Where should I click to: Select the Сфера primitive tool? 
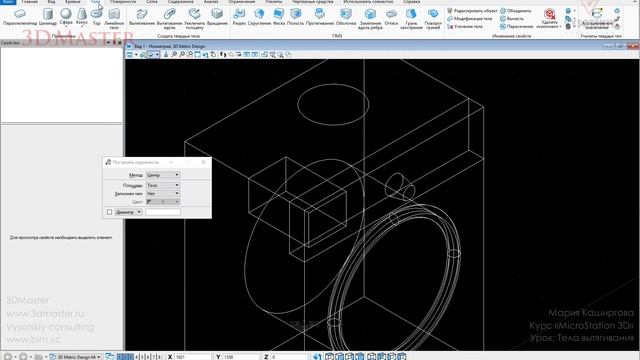[66, 18]
